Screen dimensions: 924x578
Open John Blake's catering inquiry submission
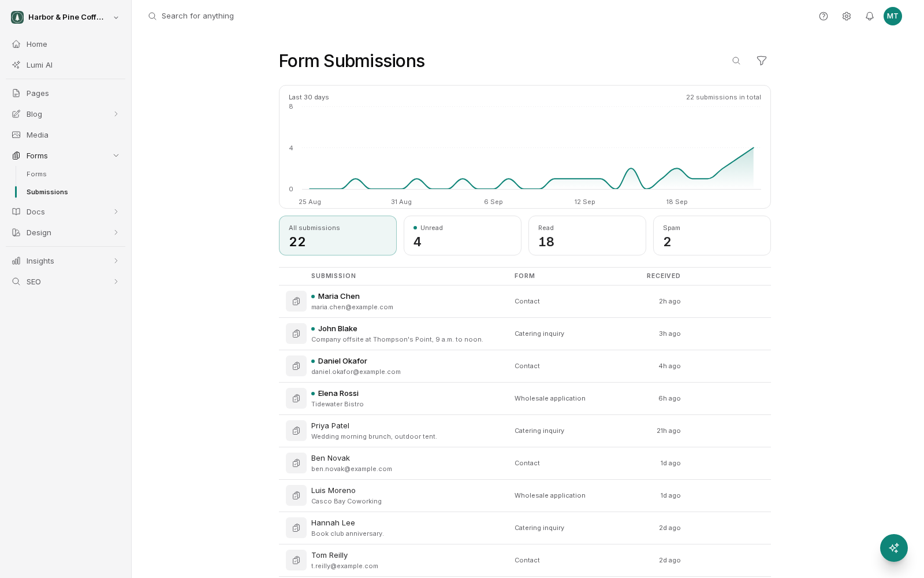coord(525,334)
